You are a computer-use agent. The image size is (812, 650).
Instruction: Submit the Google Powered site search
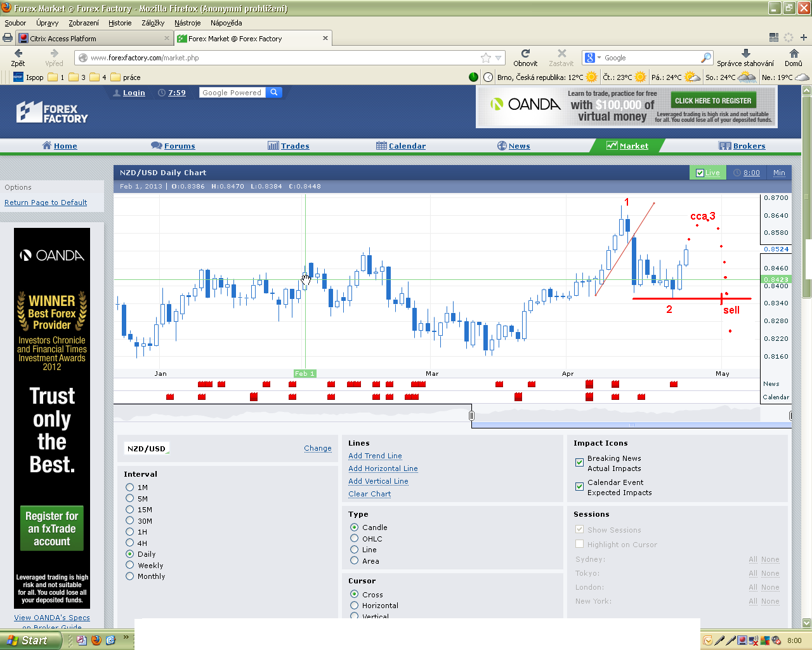coord(273,93)
